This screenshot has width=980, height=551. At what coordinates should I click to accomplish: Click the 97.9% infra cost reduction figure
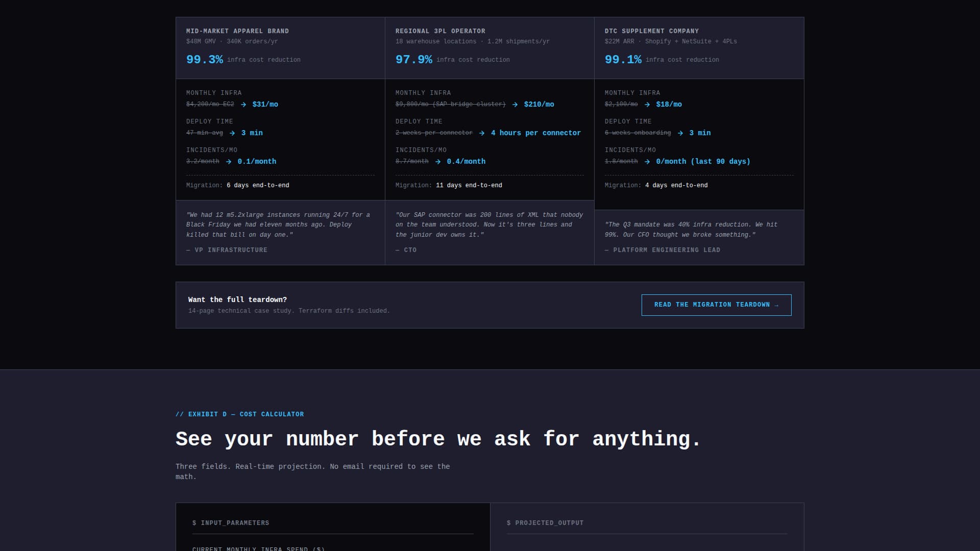pos(414,60)
